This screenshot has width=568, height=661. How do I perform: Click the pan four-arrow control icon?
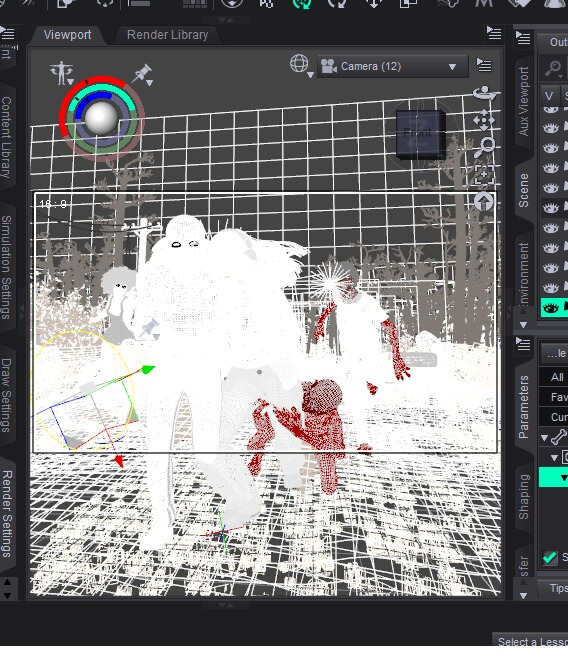(x=484, y=121)
